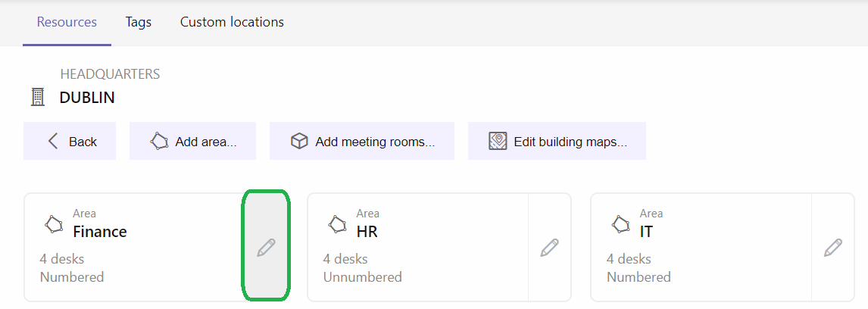Open the Finance area card
Viewport: 868px width, 309px height.
click(x=133, y=247)
